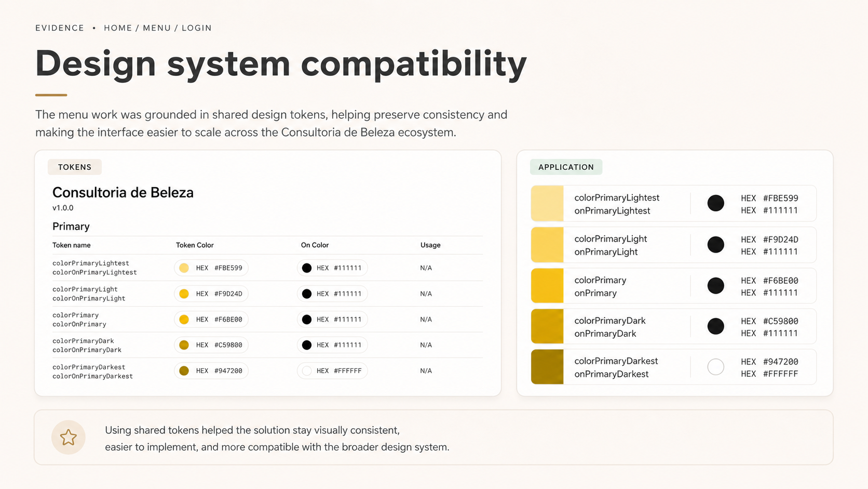Click the HEX #947200 token chip in table
Screen dimensions: 868x489
coord(211,371)
